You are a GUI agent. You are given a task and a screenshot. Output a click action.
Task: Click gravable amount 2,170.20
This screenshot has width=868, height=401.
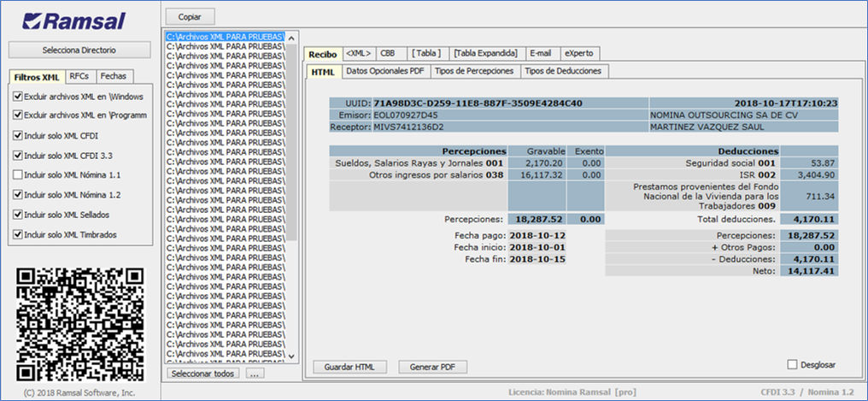537,162
